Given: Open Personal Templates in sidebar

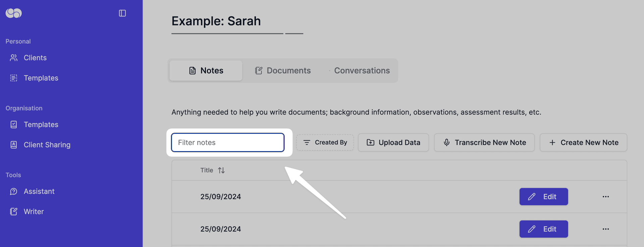Looking at the screenshot, I should point(41,78).
